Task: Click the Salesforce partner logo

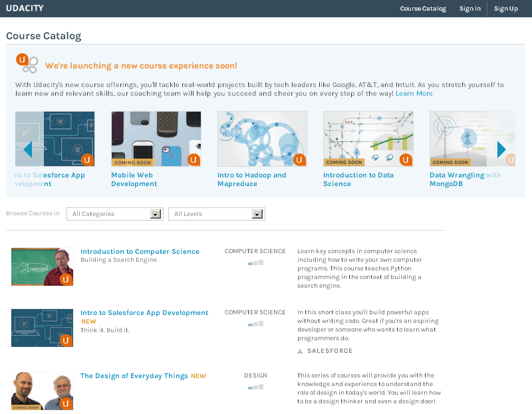Action: (325, 351)
